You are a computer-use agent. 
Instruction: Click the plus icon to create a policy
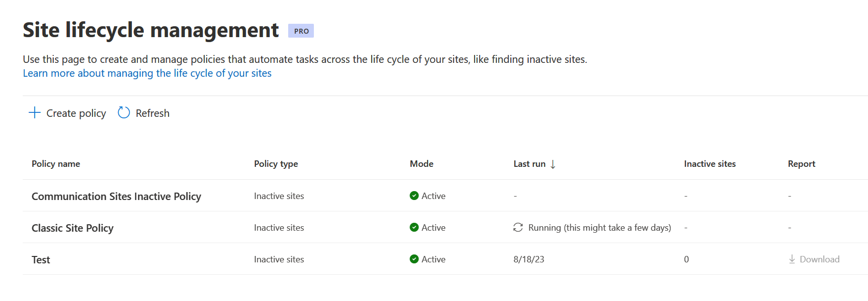pyautogui.click(x=34, y=112)
